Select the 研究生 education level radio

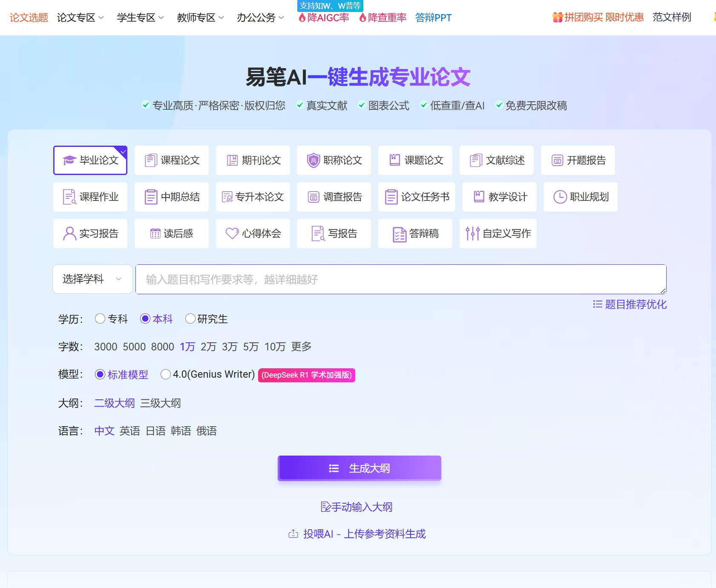pyautogui.click(x=190, y=318)
